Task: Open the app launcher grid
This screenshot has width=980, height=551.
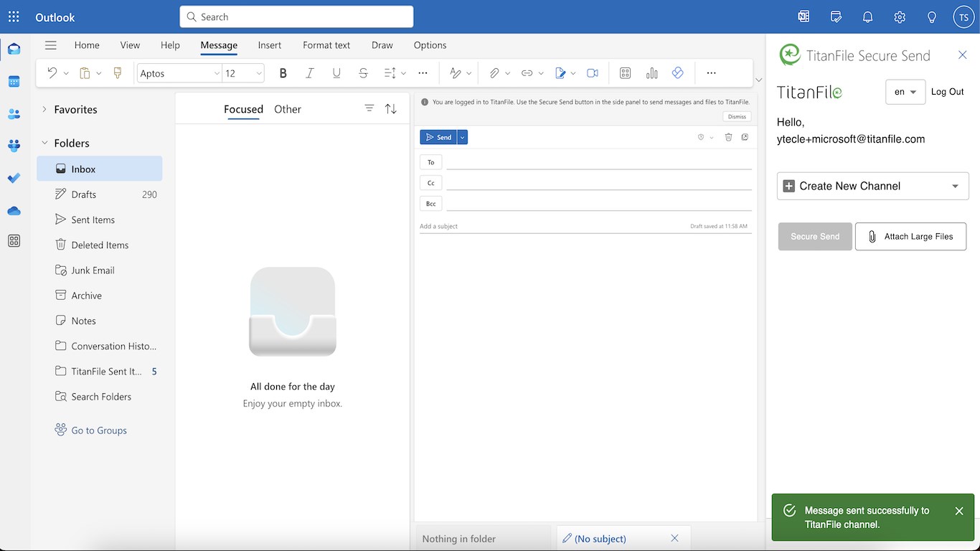Action: [x=14, y=17]
